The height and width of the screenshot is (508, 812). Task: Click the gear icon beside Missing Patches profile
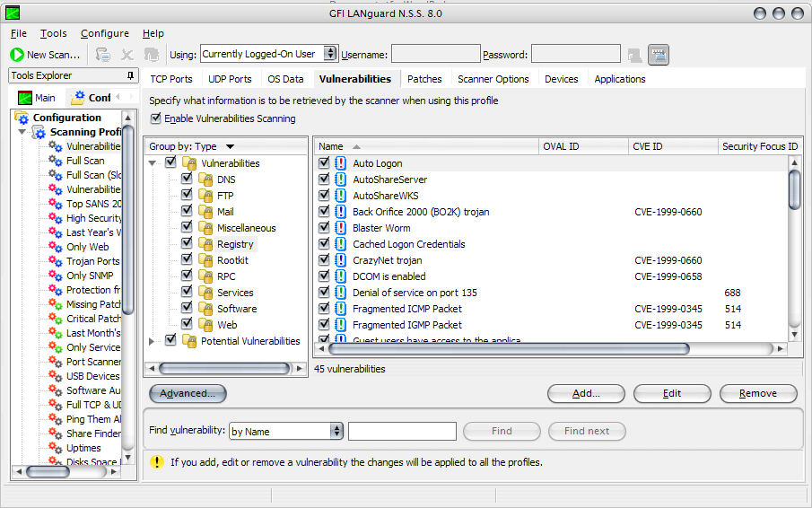[56, 304]
